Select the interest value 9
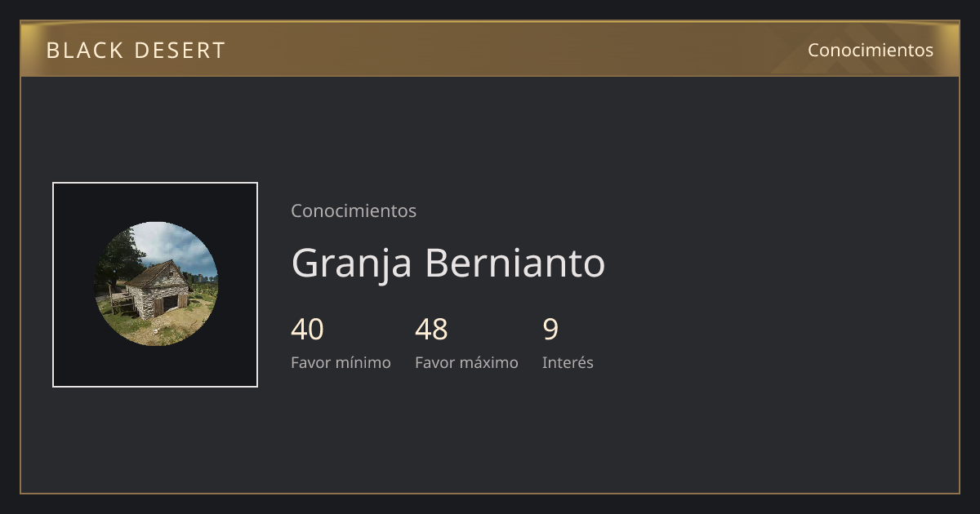980x514 pixels. [550, 330]
